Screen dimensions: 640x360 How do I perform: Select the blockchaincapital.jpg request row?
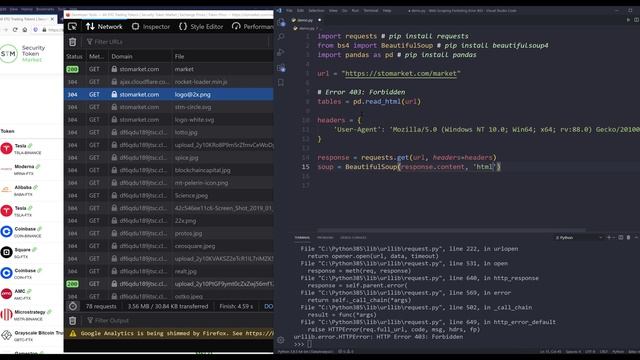pos(169,170)
